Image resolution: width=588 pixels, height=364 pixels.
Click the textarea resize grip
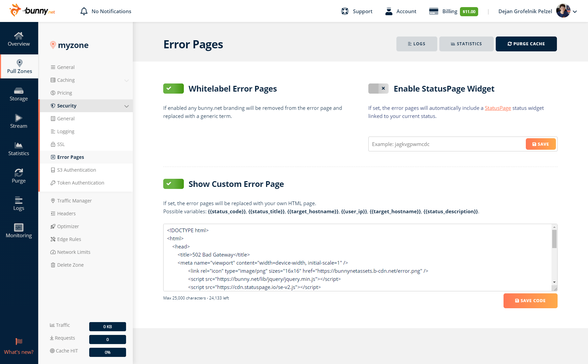click(x=555, y=288)
